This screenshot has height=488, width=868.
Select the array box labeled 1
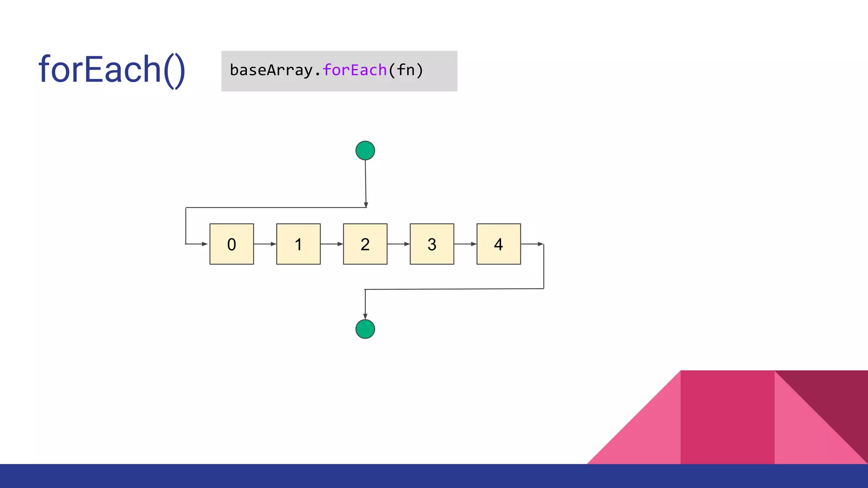tap(298, 244)
